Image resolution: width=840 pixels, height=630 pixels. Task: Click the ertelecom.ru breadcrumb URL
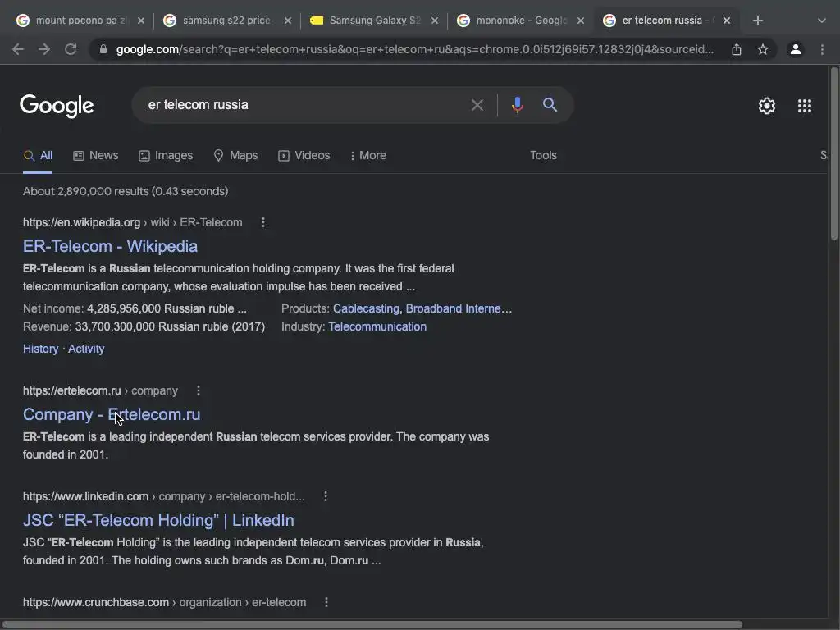(x=100, y=390)
